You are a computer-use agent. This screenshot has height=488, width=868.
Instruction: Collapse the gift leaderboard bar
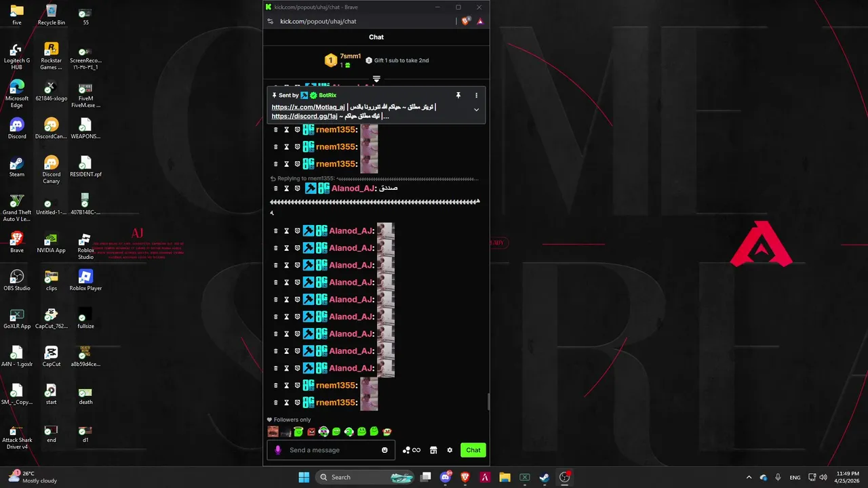(376, 79)
